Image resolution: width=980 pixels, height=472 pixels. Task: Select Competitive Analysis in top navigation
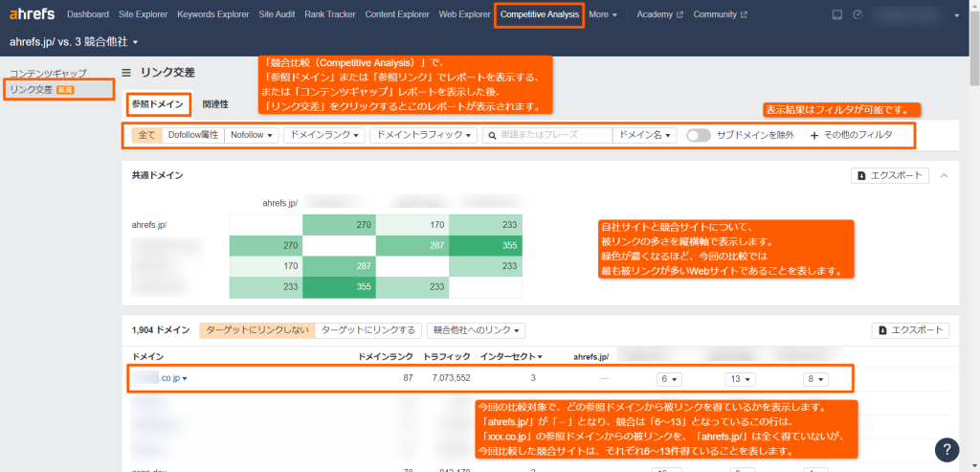tap(540, 14)
